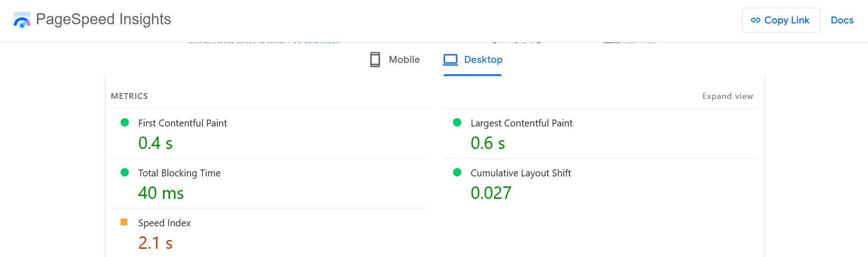The image size is (868, 257).
Task: Click the mobile phone icon
Action: 375,60
